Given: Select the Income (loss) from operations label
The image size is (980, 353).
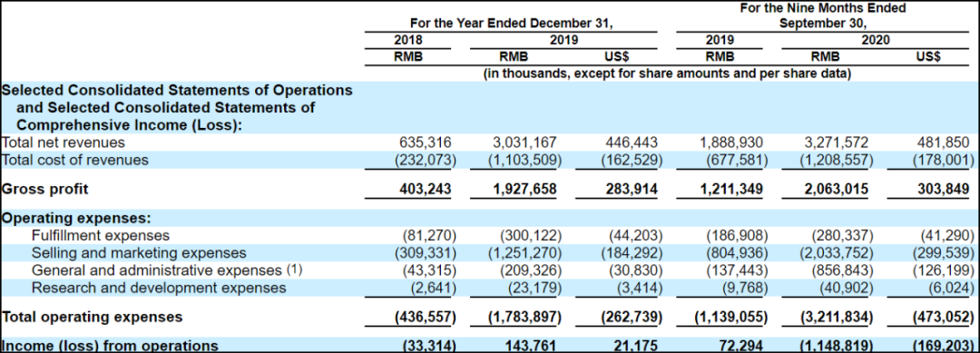Looking at the screenshot, I should 110,346.
